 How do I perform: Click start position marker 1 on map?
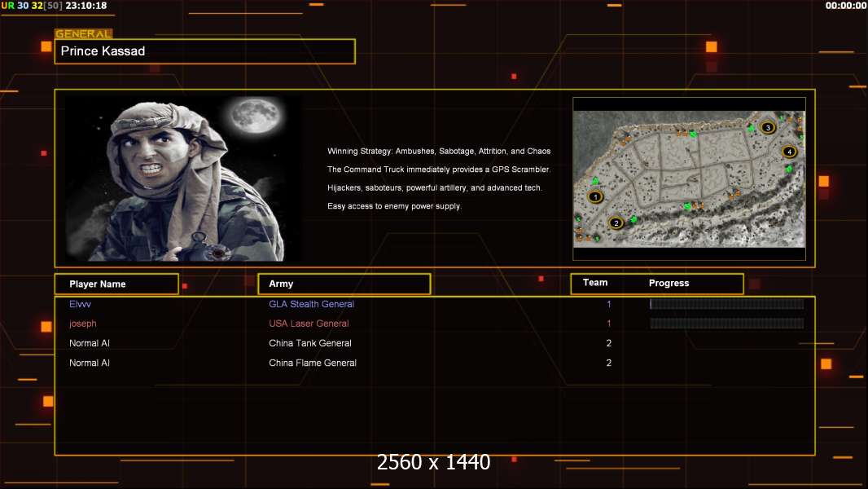pos(595,196)
